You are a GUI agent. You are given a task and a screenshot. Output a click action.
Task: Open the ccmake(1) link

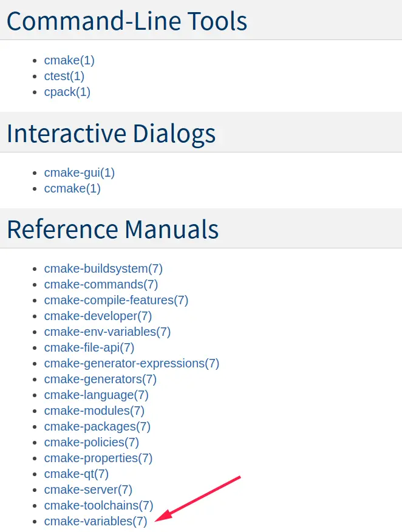[72, 188]
